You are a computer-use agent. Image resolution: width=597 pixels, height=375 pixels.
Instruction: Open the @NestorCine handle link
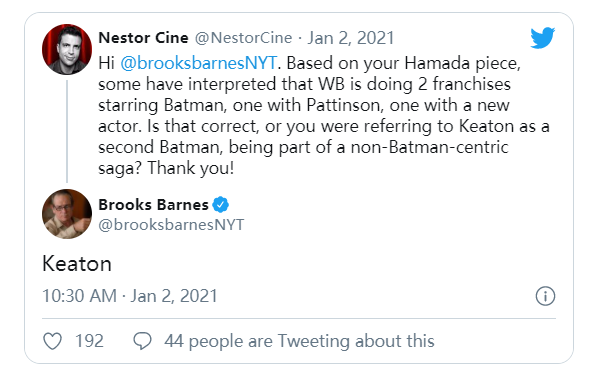(x=244, y=38)
